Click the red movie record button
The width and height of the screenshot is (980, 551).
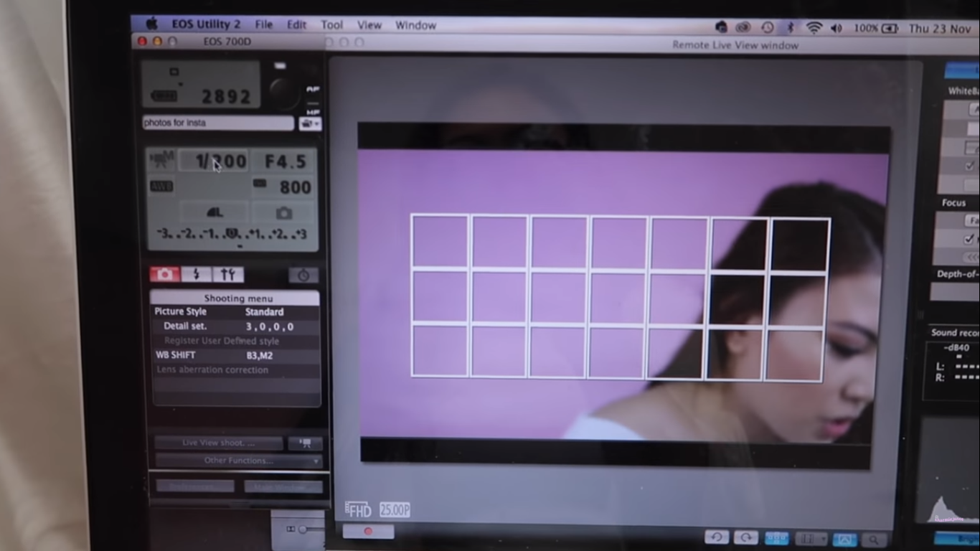368,532
